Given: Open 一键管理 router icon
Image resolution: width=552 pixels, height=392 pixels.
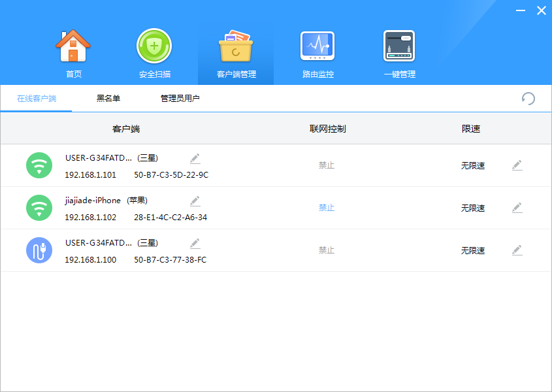Looking at the screenshot, I should 399,47.
